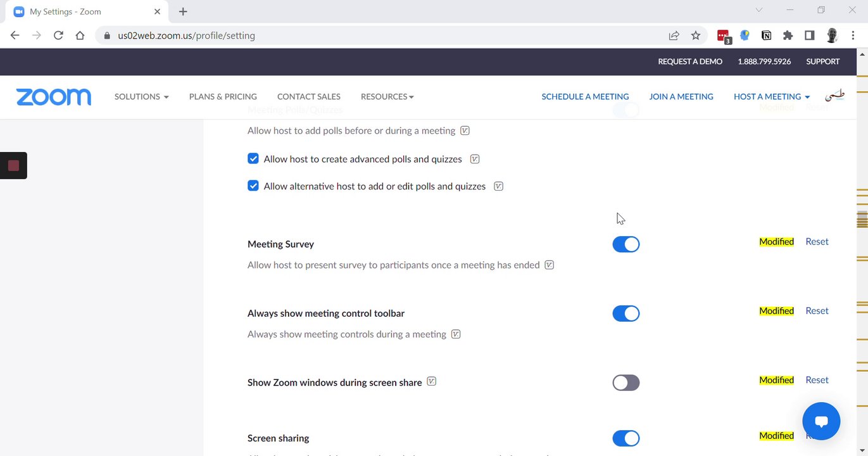Disable the Meeting Survey toggle
The height and width of the screenshot is (456, 868).
click(x=626, y=244)
